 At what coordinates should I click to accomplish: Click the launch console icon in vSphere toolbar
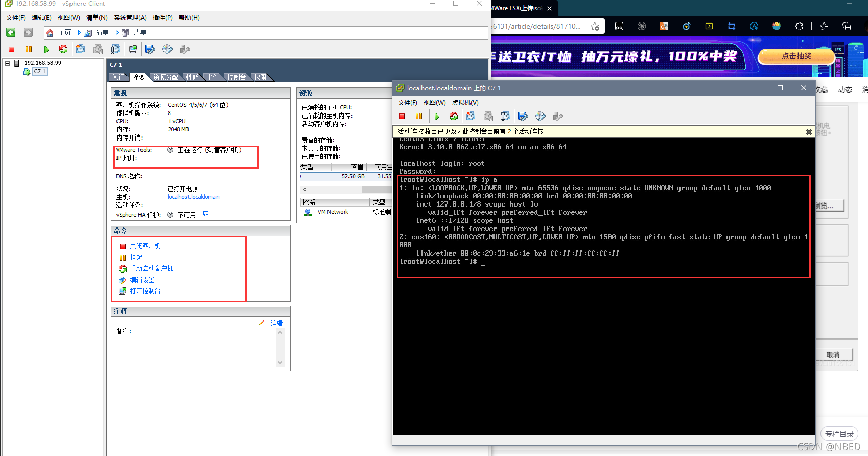pos(133,49)
